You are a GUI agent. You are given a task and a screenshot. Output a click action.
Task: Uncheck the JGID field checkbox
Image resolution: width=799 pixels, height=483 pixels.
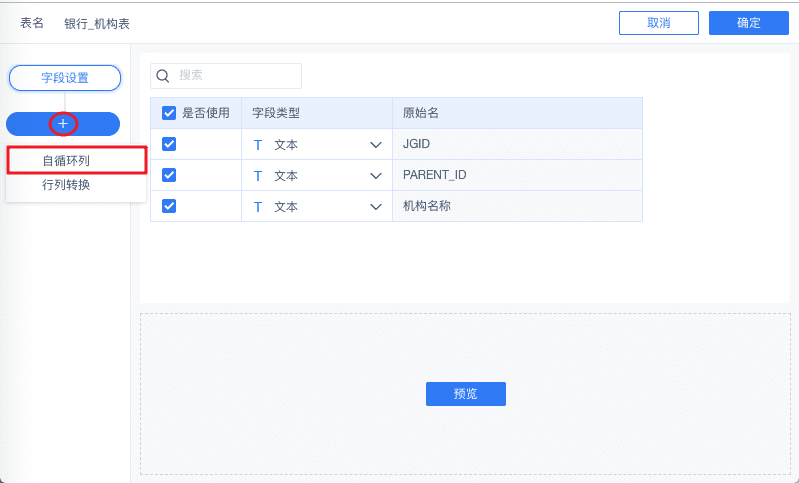point(169,144)
